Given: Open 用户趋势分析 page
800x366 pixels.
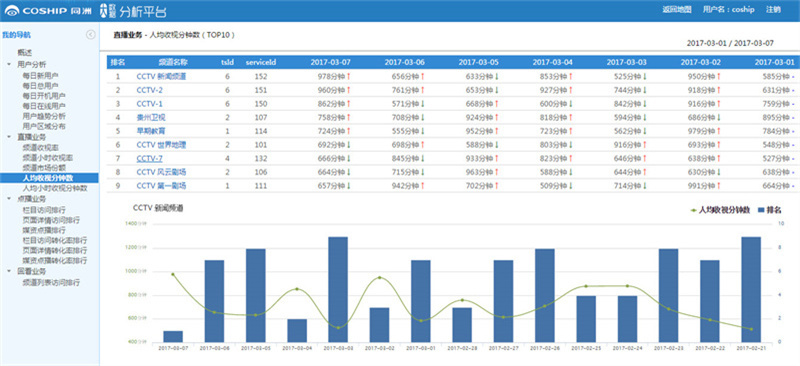Looking at the screenshot, I should click(44, 116).
